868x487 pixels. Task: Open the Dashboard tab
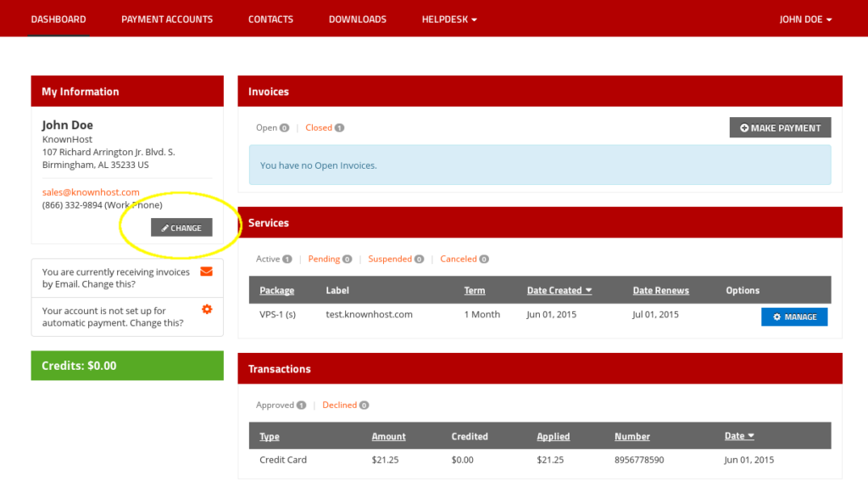tap(58, 19)
